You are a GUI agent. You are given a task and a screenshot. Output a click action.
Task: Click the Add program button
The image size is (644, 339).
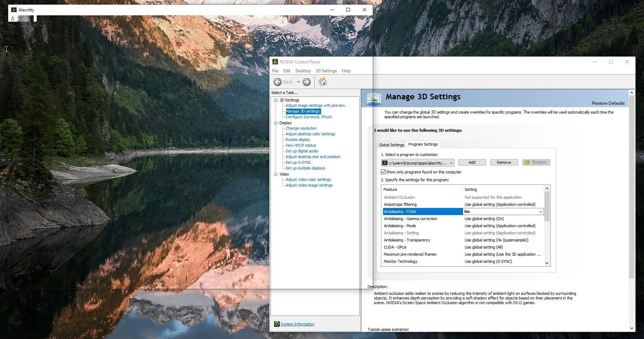coord(472,162)
